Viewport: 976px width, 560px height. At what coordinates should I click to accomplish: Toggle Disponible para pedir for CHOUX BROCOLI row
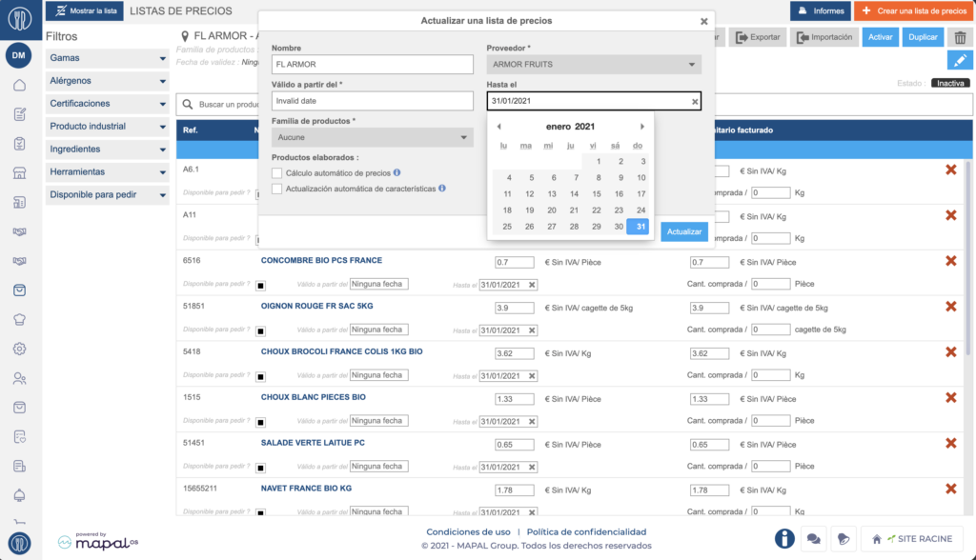pyautogui.click(x=261, y=376)
